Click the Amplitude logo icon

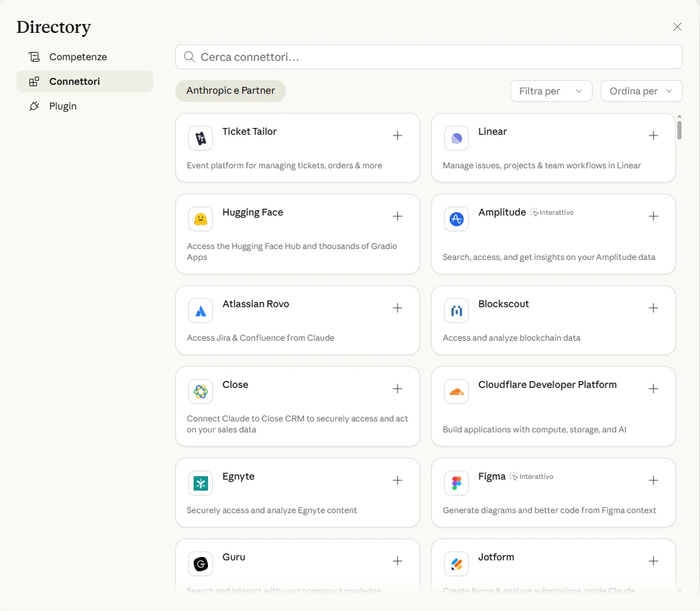tap(456, 219)
